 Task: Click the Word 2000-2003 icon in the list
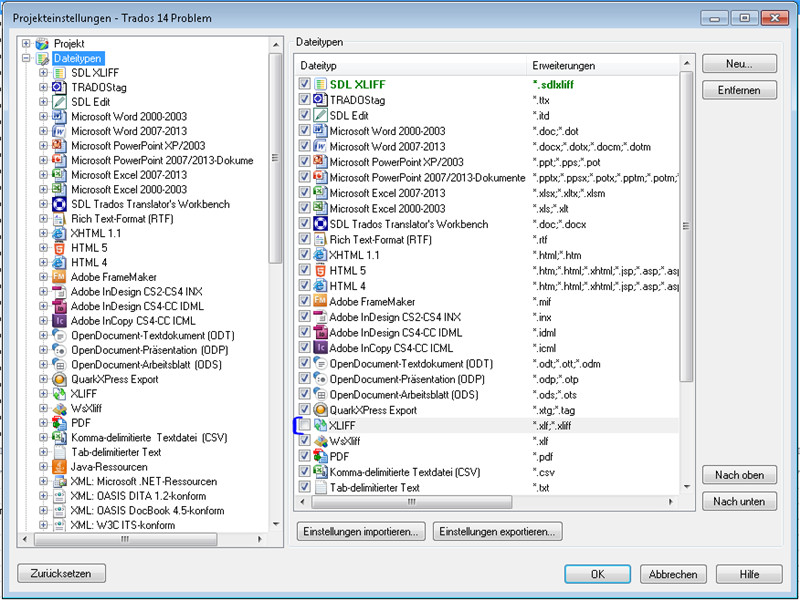320,131
